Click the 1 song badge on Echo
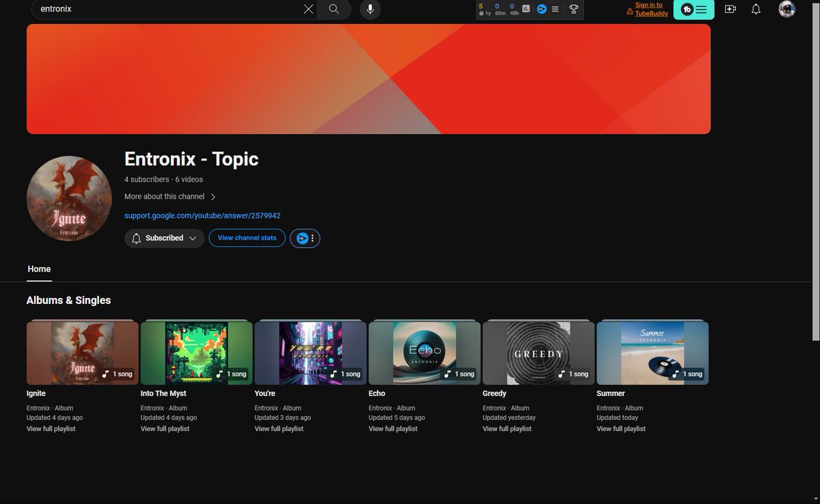Screen dimensions: 820x504 point(459,374)
